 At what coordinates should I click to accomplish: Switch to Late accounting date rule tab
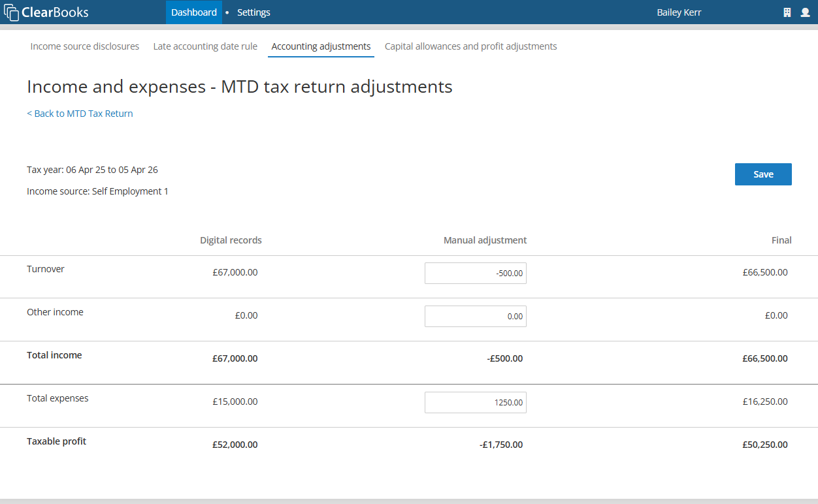pos(205,46)
